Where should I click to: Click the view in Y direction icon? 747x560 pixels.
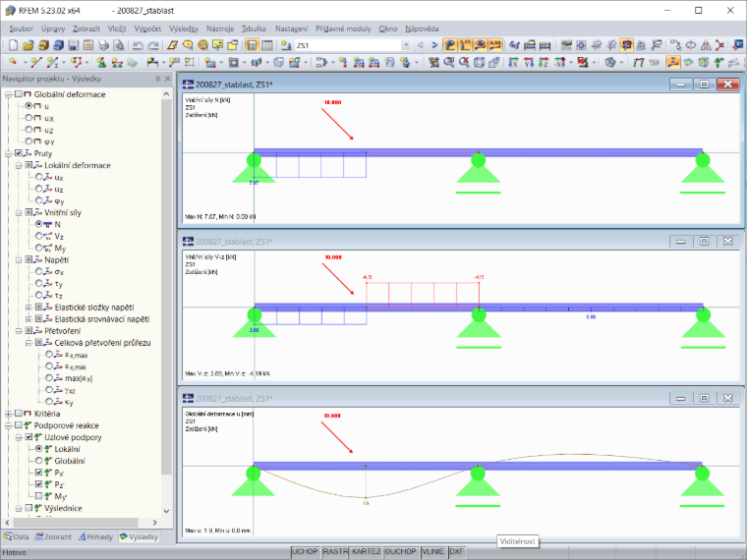529,62
